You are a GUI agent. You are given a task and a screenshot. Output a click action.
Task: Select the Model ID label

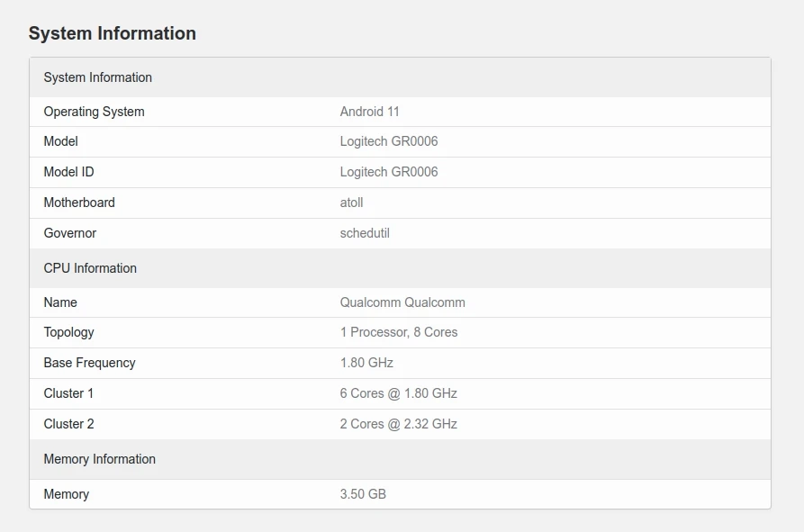pos(68,172)
